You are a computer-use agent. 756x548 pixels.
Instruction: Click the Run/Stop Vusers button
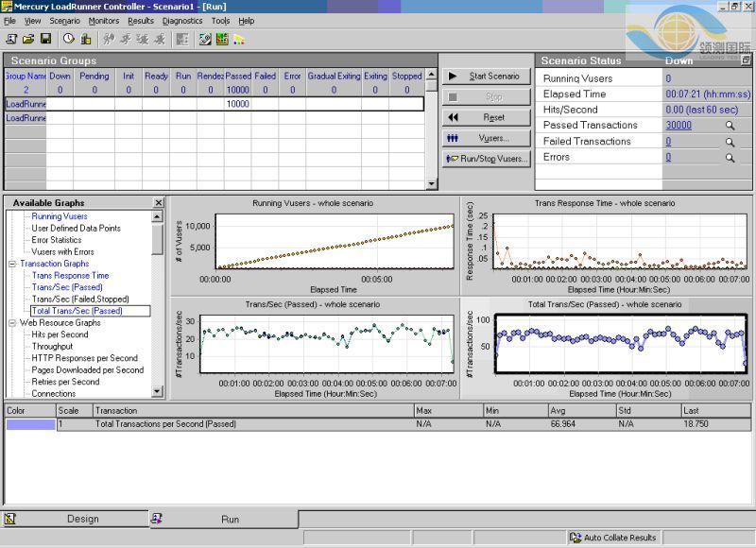click(487, 159)
